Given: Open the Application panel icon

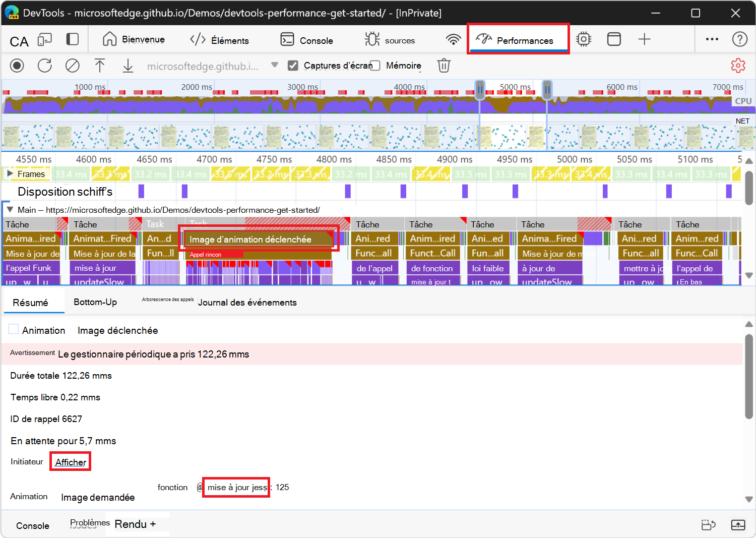Looking at the screenshot, I should (614, 39).
